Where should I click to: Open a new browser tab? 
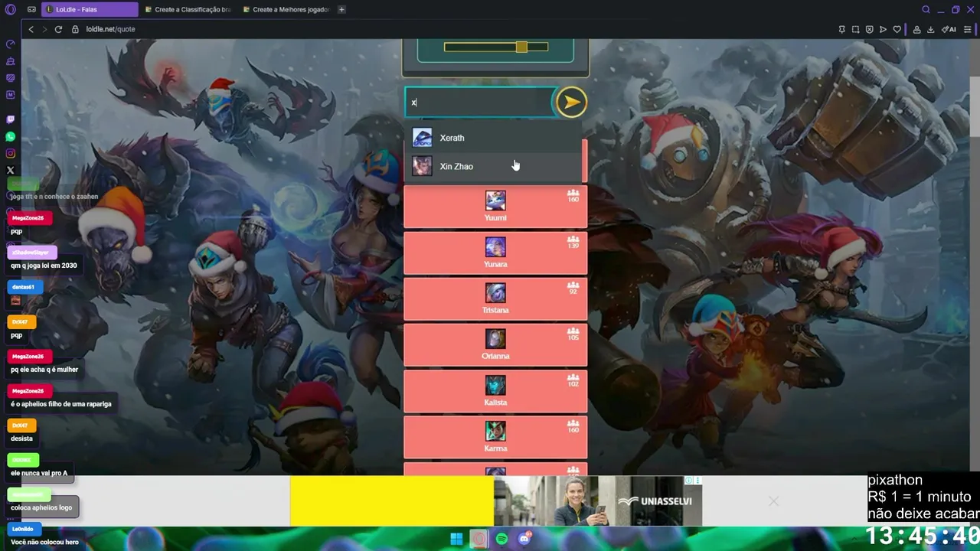click(341, 10)
